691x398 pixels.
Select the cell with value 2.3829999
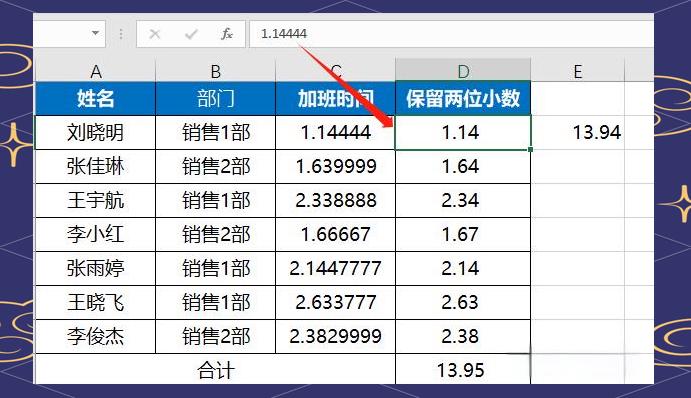[x=335, y=336]
